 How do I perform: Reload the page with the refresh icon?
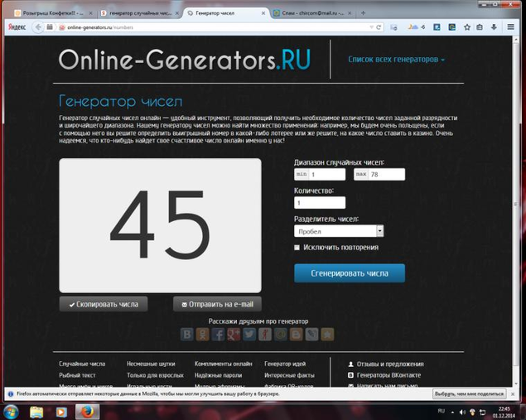coord(379,27)
